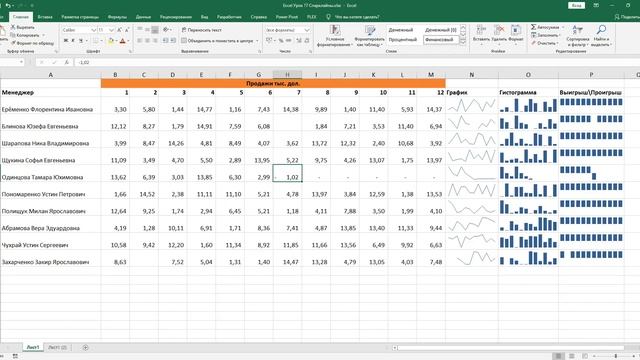Toggle bold formatting
640x360 pixels.
[65, 40]
